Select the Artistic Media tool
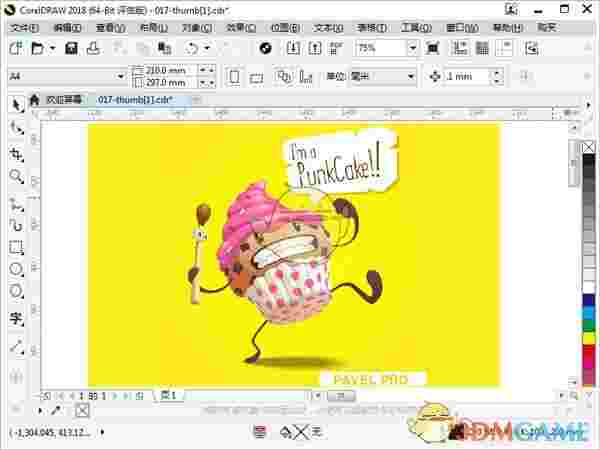The image size is (600, 450). point(16,225)
